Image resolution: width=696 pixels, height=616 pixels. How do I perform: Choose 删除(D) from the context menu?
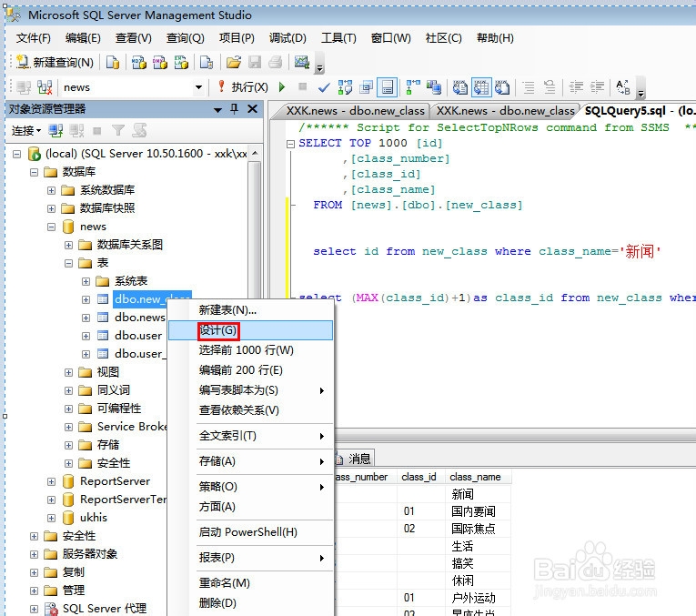250,603
